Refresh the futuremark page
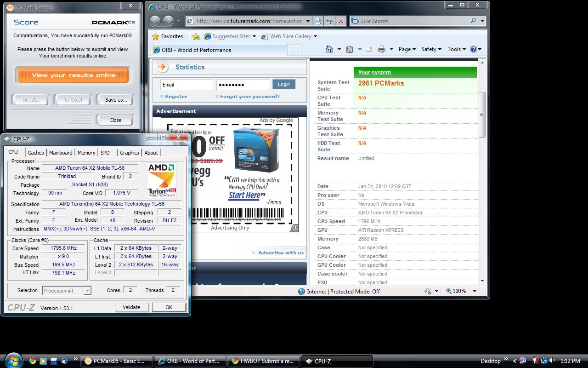The image size is (588, 368). point(329,21)
